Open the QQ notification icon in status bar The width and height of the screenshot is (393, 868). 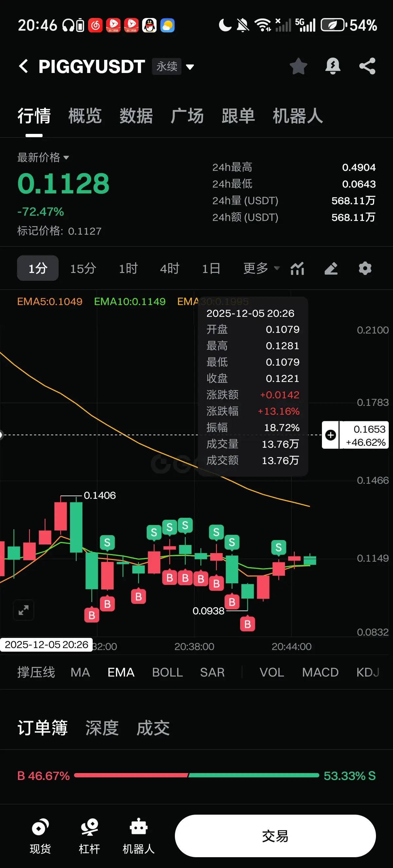[x=149, y=25]
